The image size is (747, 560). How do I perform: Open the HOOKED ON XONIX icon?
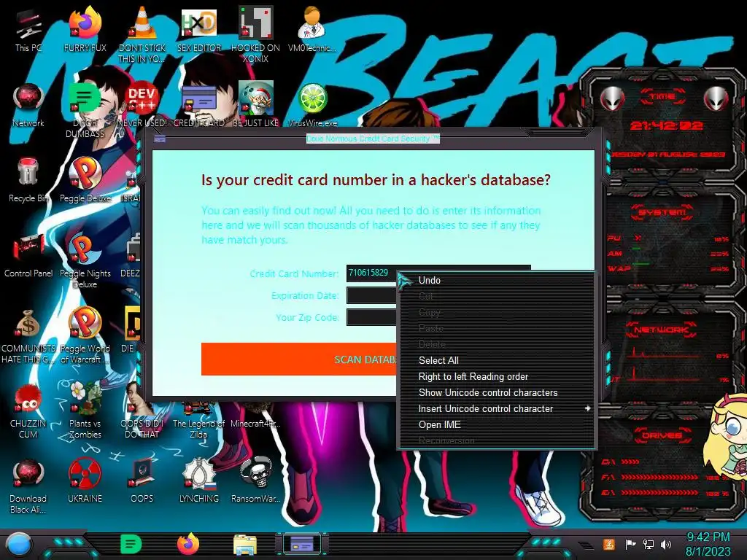coord(256,34)
